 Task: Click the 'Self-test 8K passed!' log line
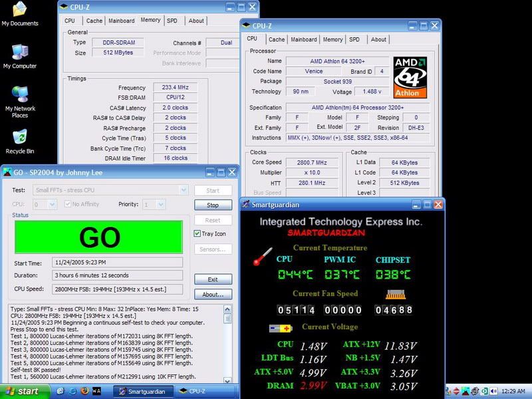click(36, 370)
